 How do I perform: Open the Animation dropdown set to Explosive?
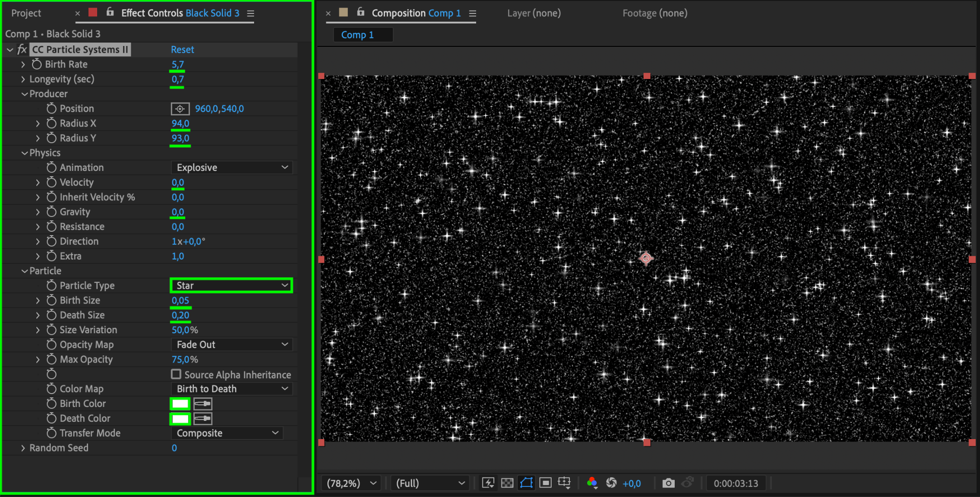[232, 168]
